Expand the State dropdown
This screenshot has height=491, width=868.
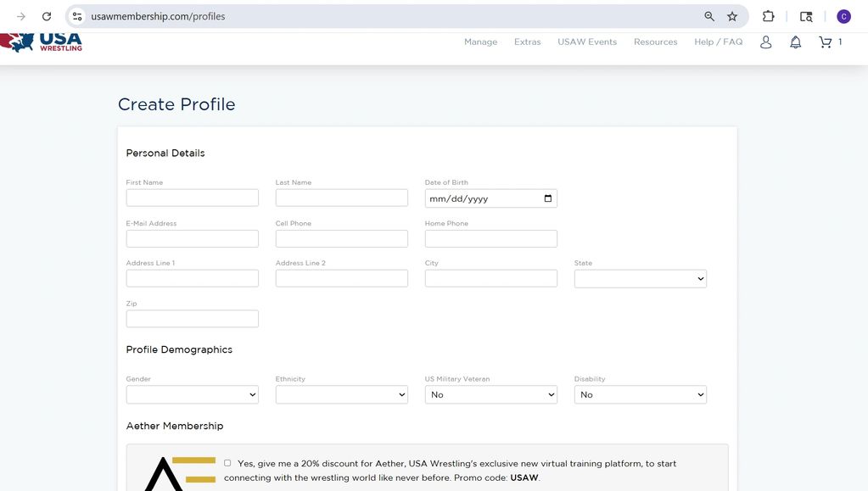(x=640, y=279)
